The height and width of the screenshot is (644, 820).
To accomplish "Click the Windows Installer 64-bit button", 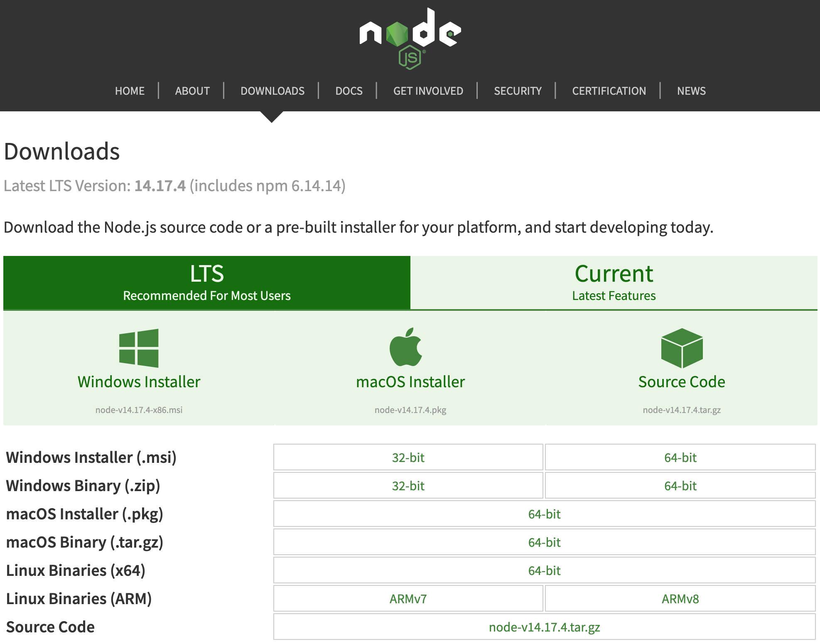I will (x=680, y=457).
